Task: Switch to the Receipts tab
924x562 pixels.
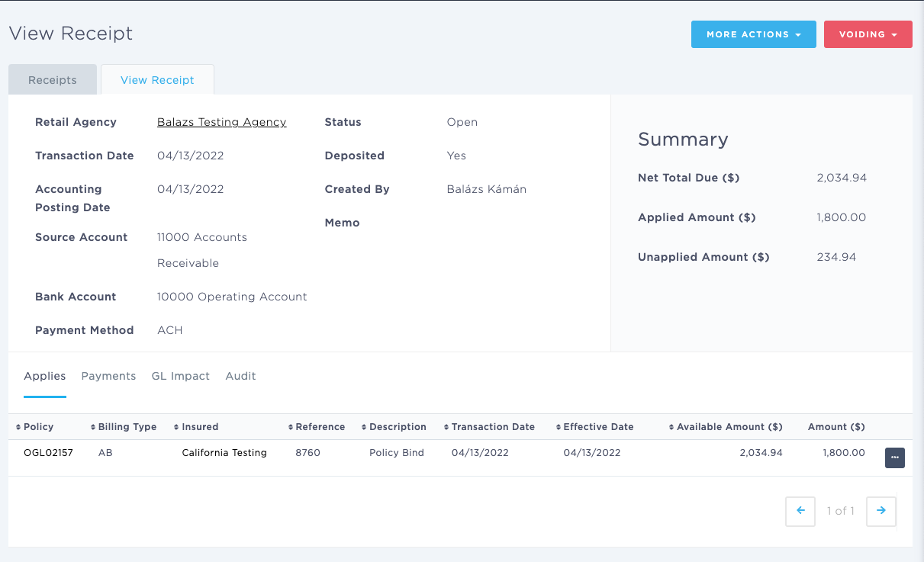Action: point(53,80)
